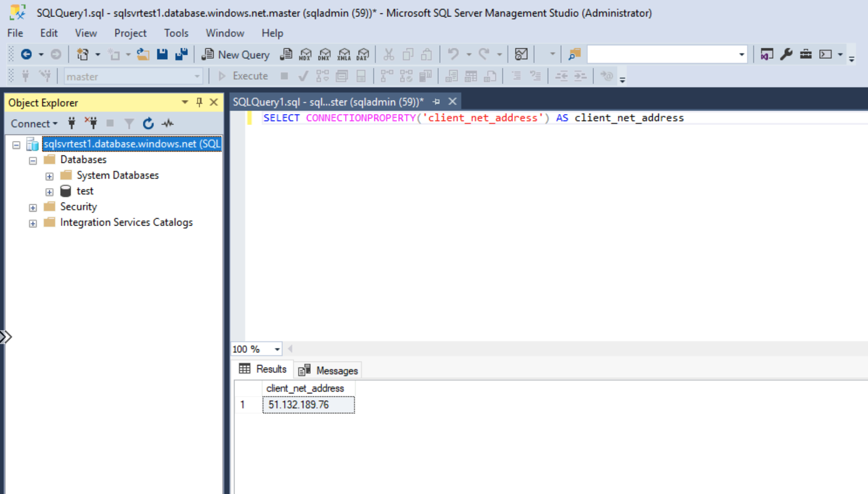Click the SELECT query line in the editor
This screenshot has width=868, height=494.
pyautogui.click(x=473, y=118)
